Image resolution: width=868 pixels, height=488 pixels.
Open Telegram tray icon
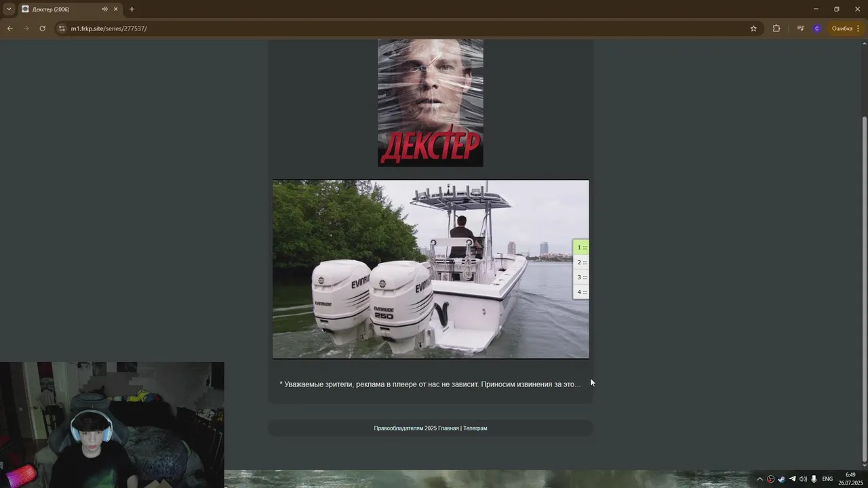[792, 479]
